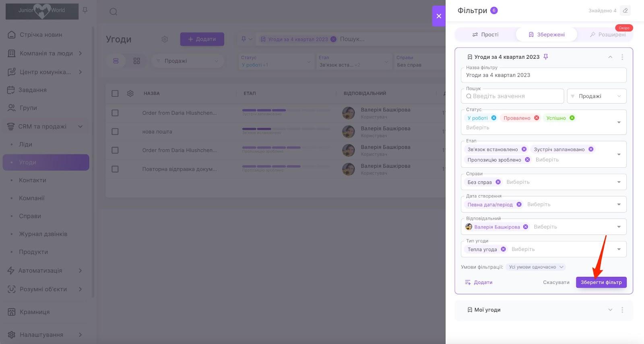The height and width of the screenshot is (344, 644).
Task: Remove Валерія Башкірова from responsible field
Action: point(526,227)
